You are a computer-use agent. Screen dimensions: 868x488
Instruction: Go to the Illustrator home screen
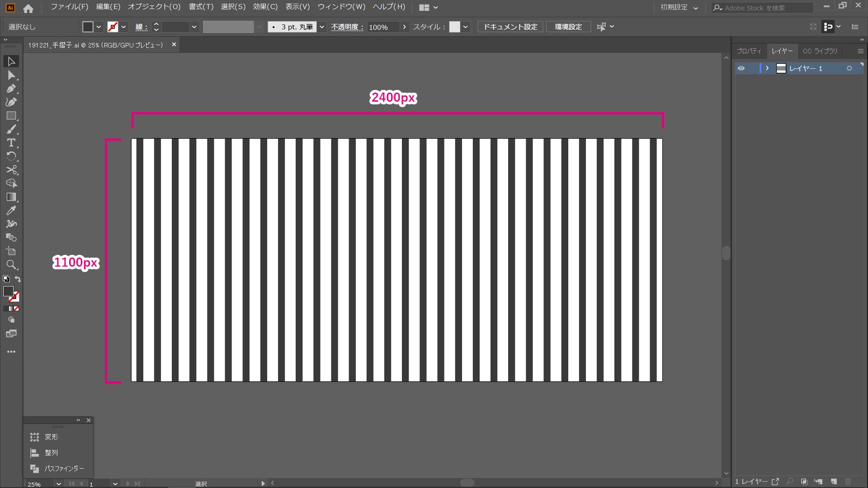(28, 8)
